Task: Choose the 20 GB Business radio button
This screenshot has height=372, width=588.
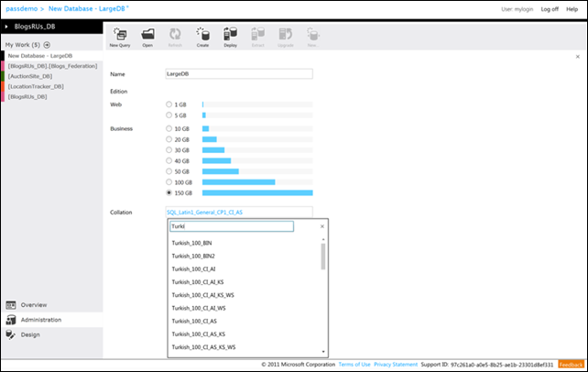Action: pos(169,139)
